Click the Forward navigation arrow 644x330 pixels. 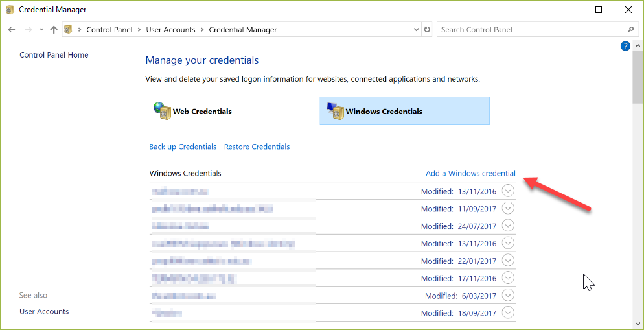tap(28, 30)
